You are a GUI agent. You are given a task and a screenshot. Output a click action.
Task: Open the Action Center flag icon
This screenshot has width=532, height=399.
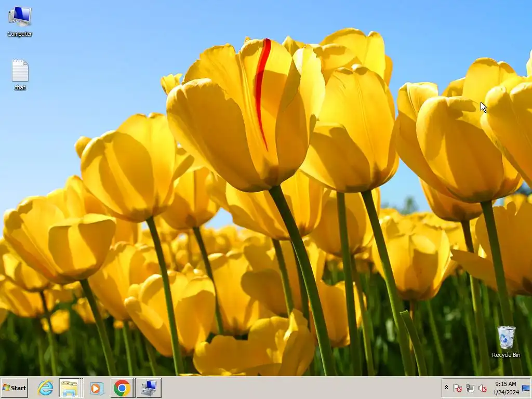(x=457, y=388)
